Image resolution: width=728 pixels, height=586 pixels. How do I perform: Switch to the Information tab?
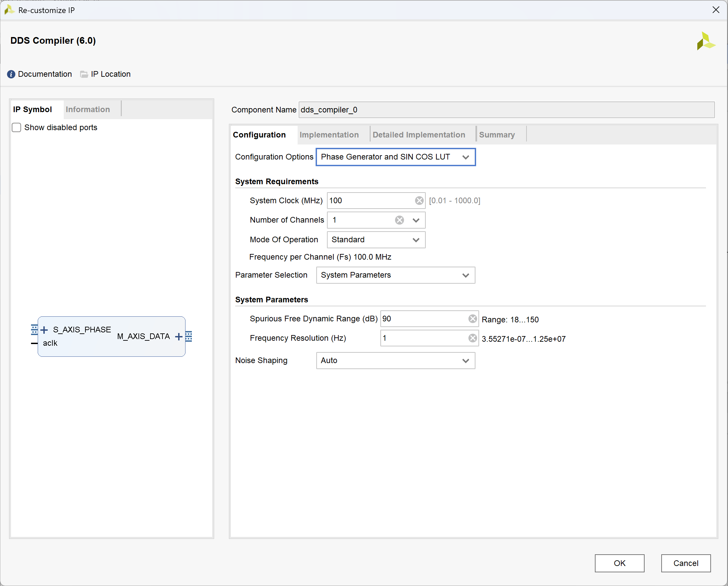tap(88, 109)
